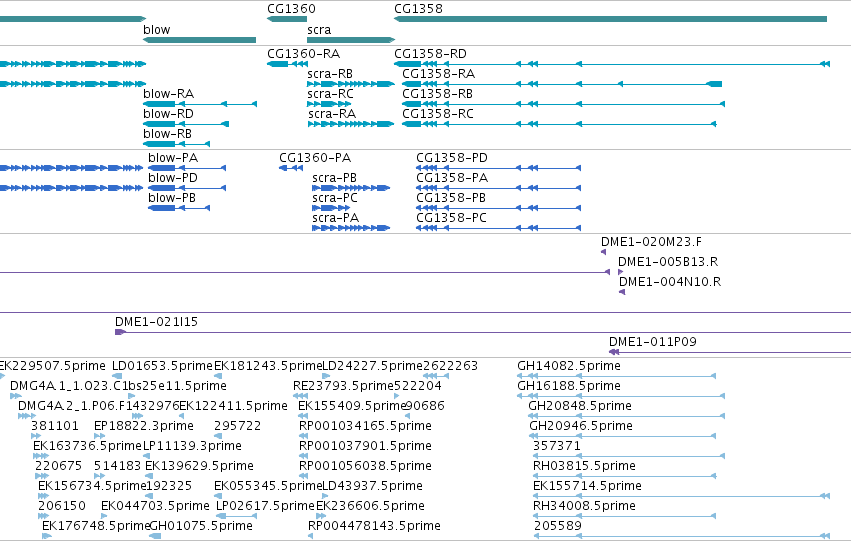Open the RP001034165.5prime EST

303,437
